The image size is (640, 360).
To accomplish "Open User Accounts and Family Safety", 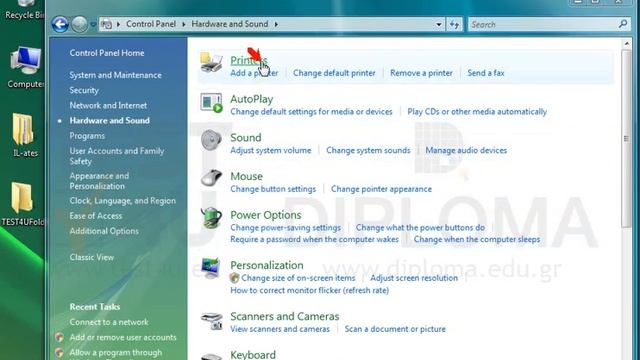I will coord(117,156).
